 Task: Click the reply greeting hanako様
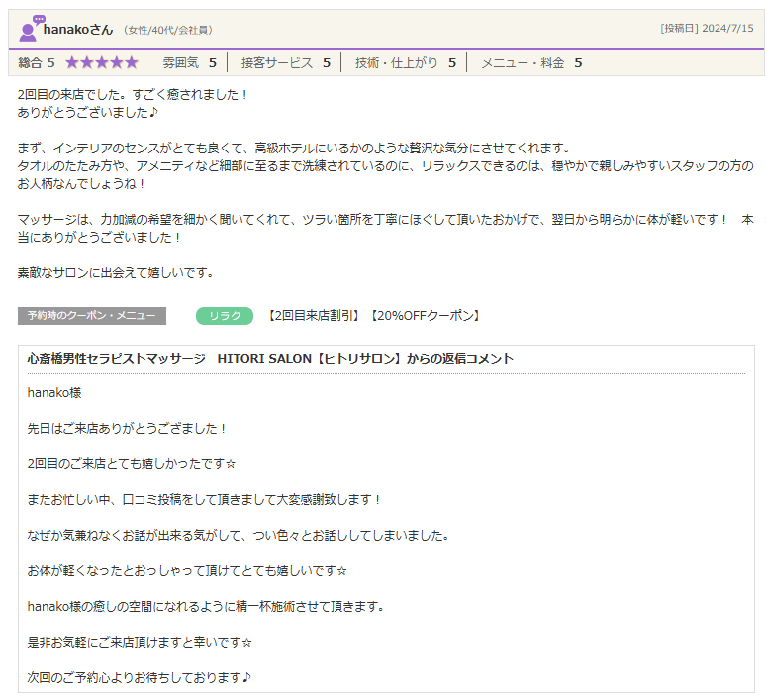pyautogui.click(x=54, y=393)
